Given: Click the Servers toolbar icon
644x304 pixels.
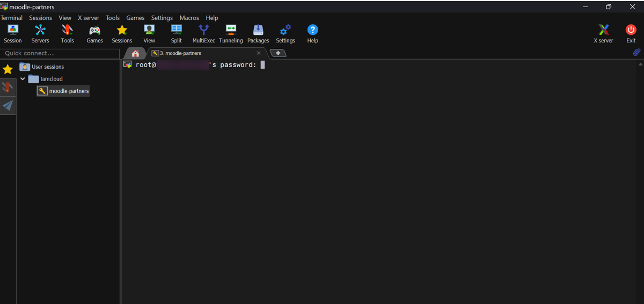Looking at the screenshot, I should click(x=40, y=33).
